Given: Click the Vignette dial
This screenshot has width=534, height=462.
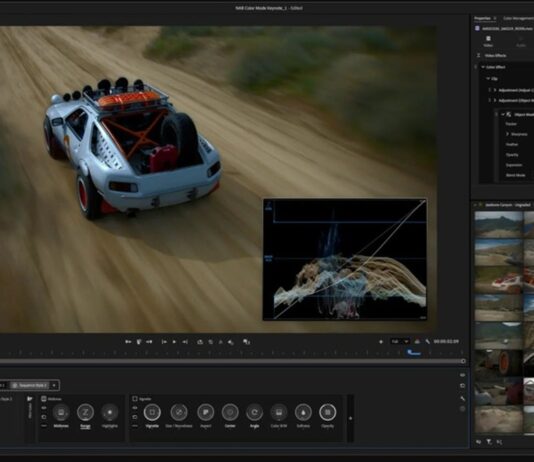Looking at the screenshot, I should pos(152,412).
